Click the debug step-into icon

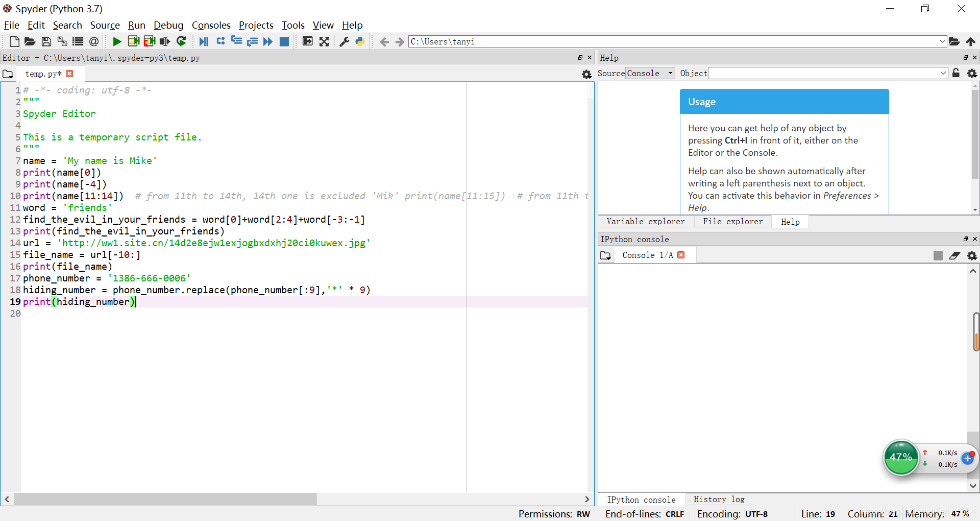click(236, 41)
